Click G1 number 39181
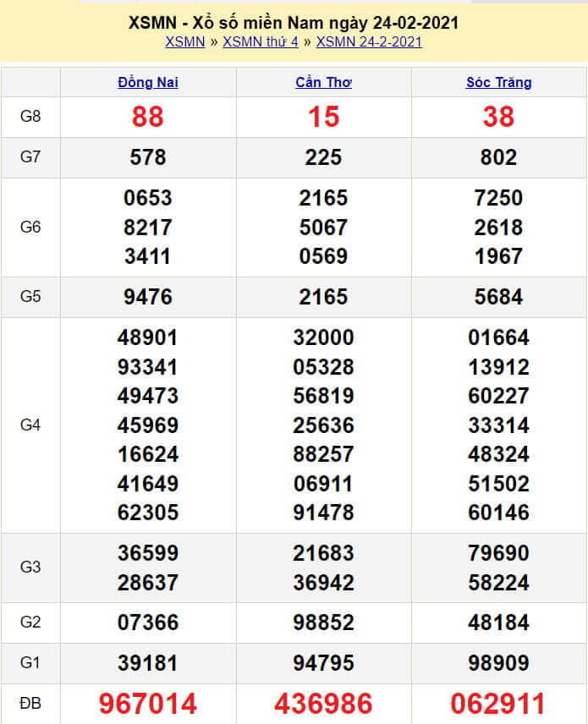This screenshot has height=724, width=588. pos(148,663)
